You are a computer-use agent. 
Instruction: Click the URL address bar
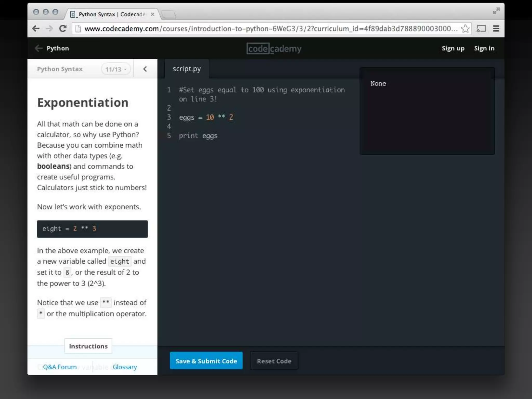pos(270,28)
